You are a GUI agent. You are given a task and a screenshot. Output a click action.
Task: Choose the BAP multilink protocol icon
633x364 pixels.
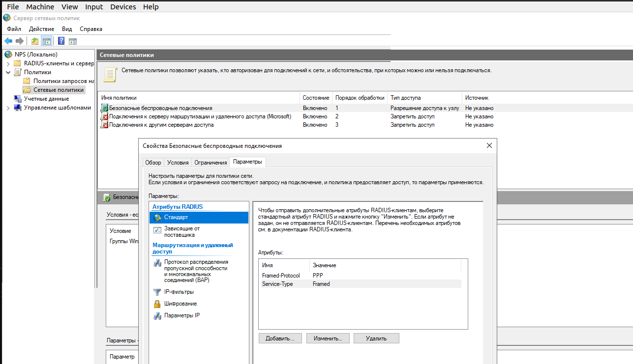click(x=157, y=263)
